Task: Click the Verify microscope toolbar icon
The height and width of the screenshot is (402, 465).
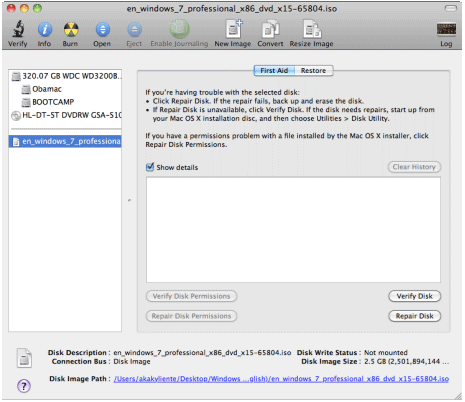Action: tap(18, 29)
